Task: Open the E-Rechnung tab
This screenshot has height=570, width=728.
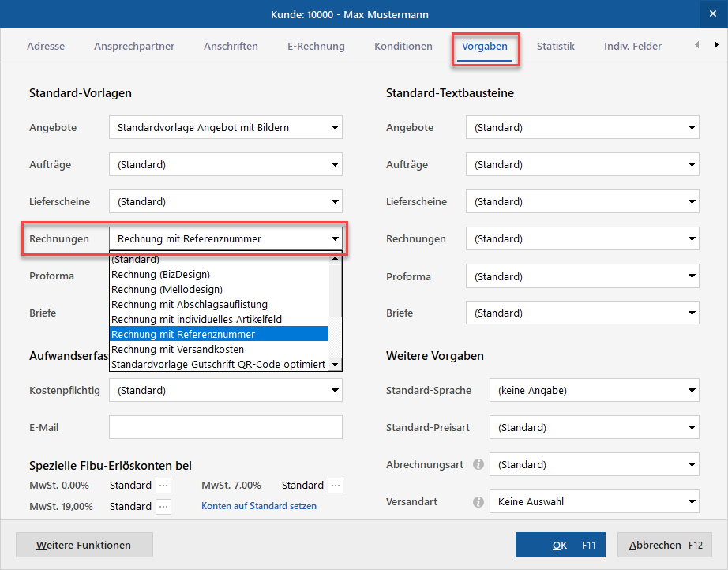Action: coord(316,47)
